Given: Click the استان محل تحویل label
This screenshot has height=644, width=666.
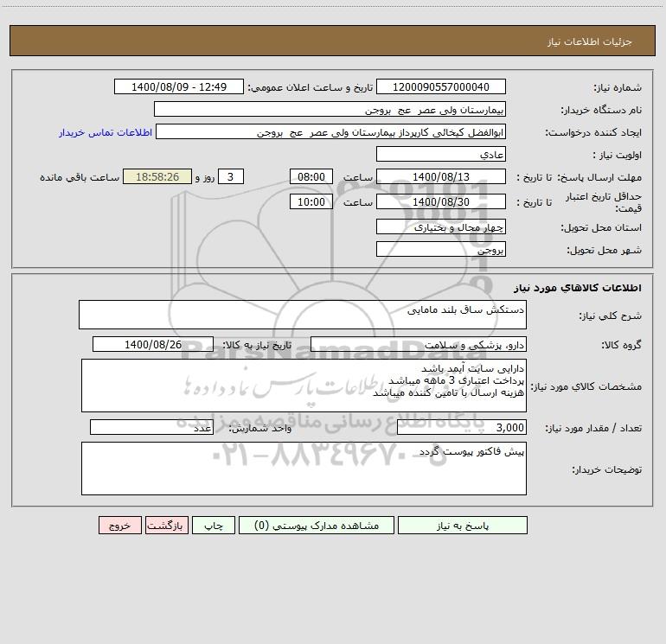Looking at the screenshot, I should click(x=601, y=228).
